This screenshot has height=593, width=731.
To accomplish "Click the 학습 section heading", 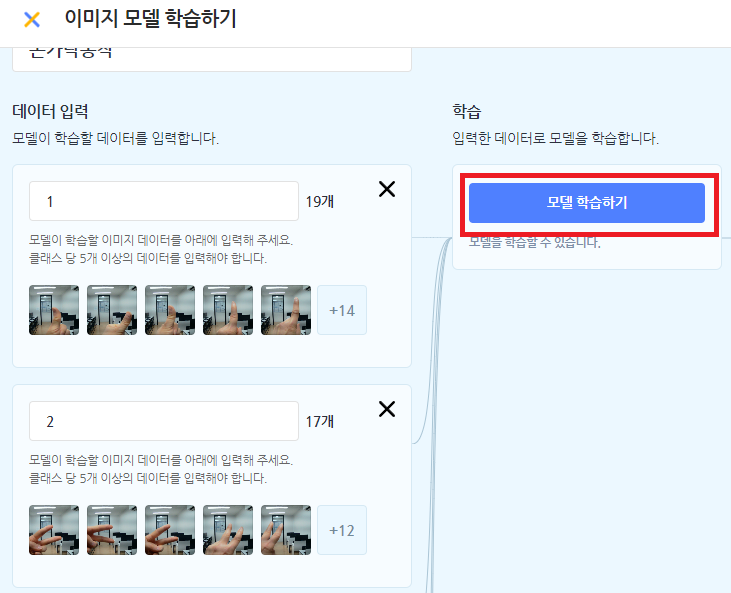I will click(x=467, y=111).
